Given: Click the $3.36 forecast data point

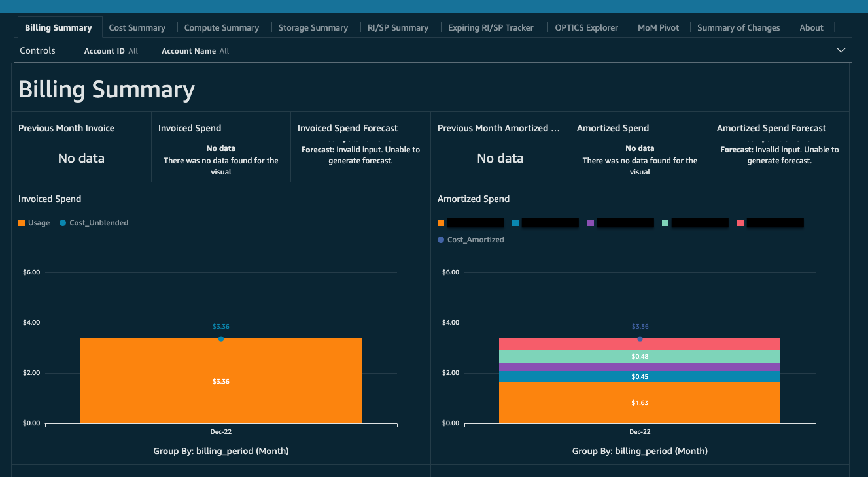Looking at the screenshot, I should tap(221, 338).
